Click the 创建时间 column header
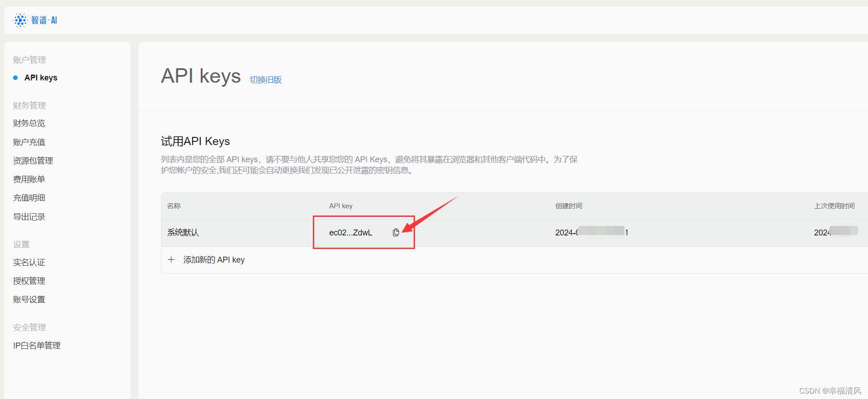The width and height of the screenshot is (868, 399). (569, 206)
